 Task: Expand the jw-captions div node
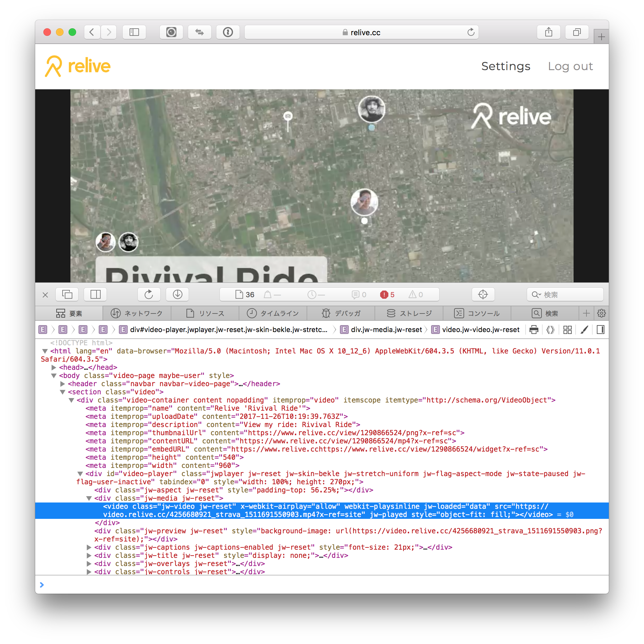89,547
